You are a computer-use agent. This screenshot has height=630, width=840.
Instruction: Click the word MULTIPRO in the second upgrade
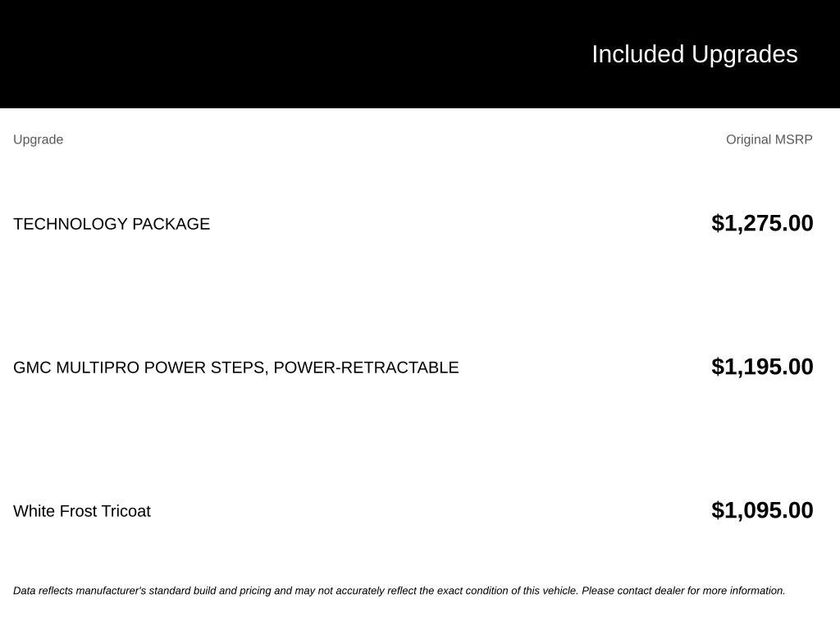point(98,367)
